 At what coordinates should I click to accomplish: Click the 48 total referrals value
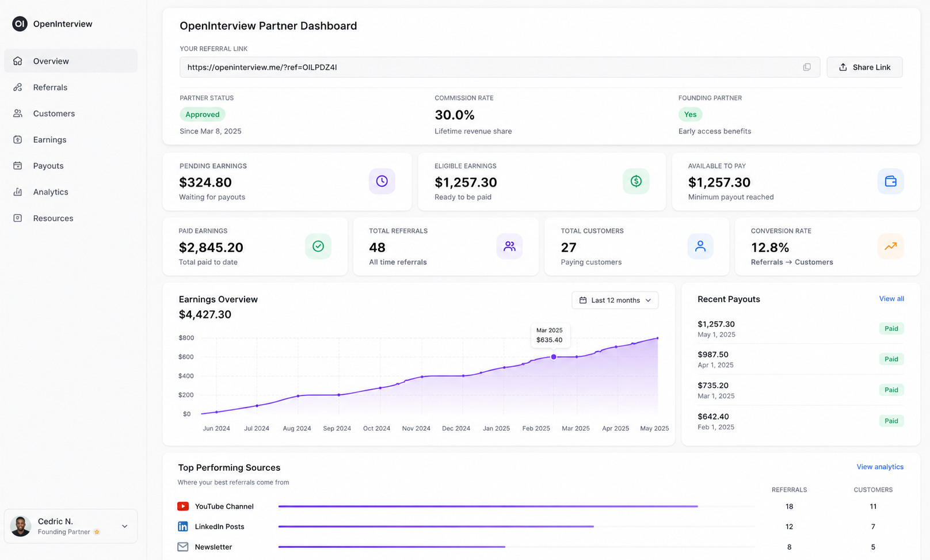tap(377, 247)
